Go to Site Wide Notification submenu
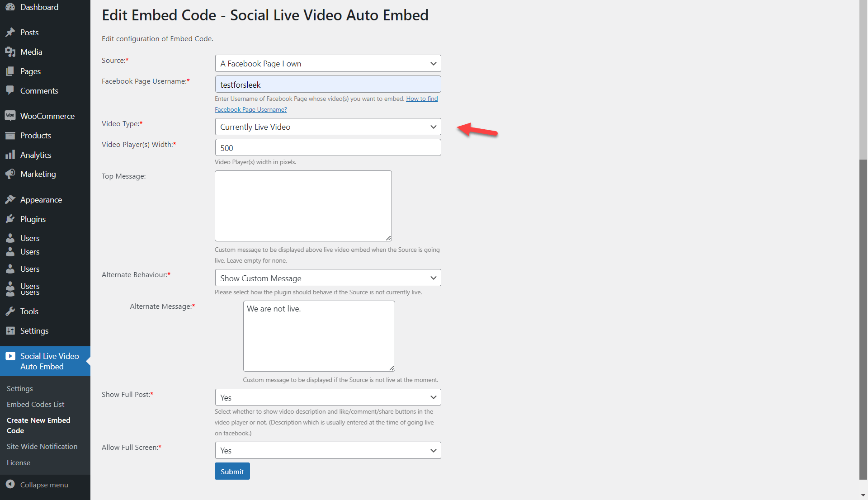Screen dimensions: 868x500 tap(42, 447)
